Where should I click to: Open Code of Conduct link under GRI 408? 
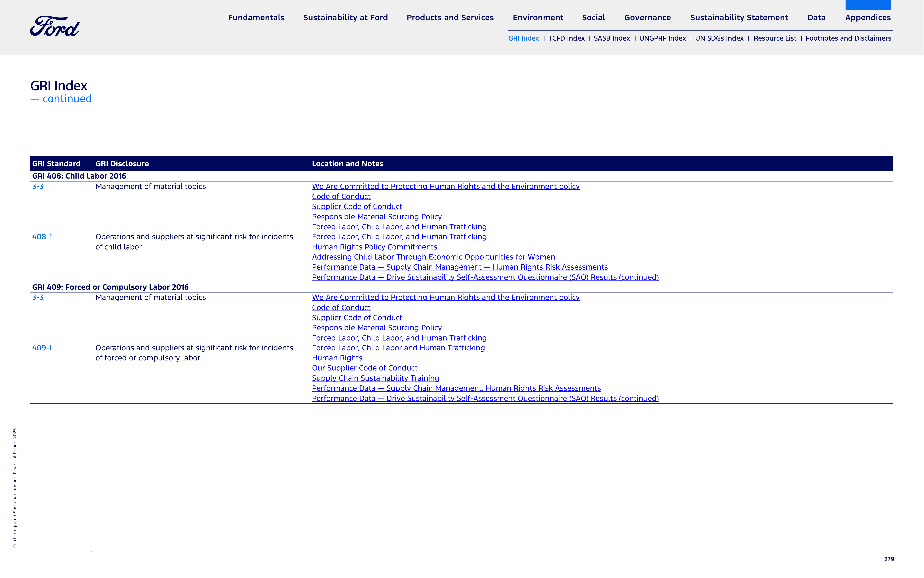[341, 196]
